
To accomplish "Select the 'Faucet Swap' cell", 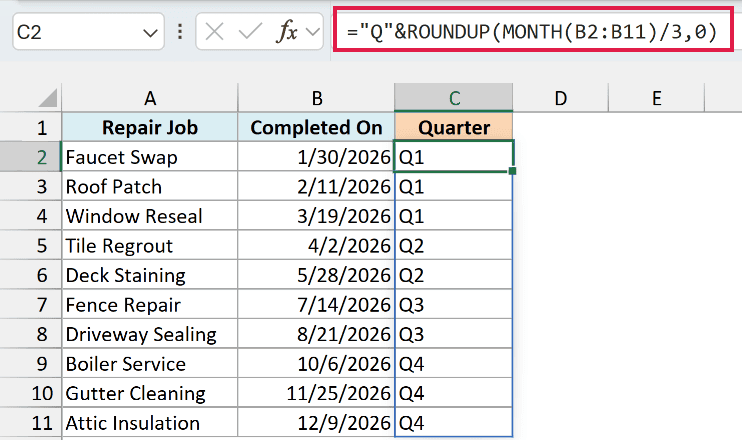I will (150, 157).
